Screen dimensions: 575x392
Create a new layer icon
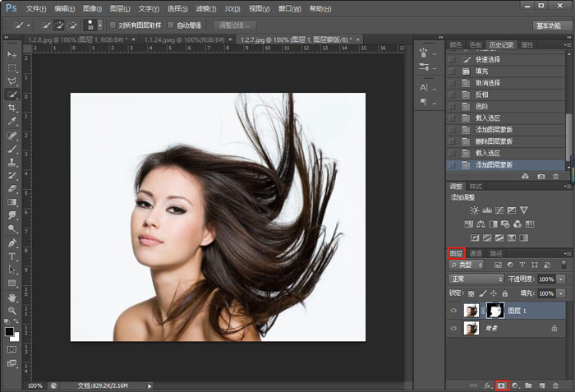tap(542, 385)
